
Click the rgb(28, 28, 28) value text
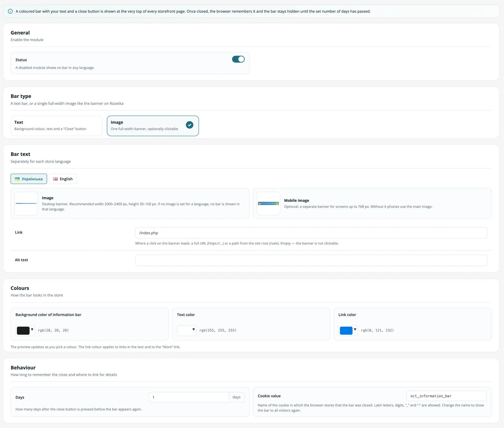click(x=53, y=330)
